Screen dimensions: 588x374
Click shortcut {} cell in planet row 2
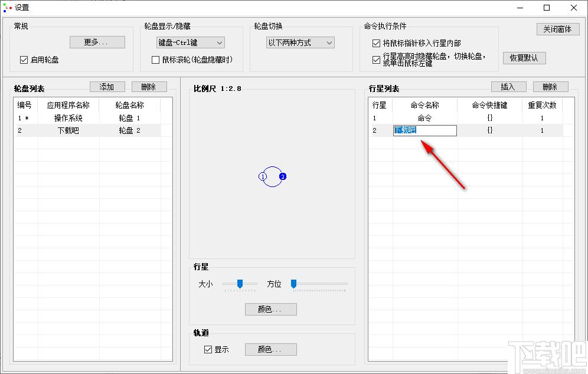pyautogui.click(x=490, y=130)
